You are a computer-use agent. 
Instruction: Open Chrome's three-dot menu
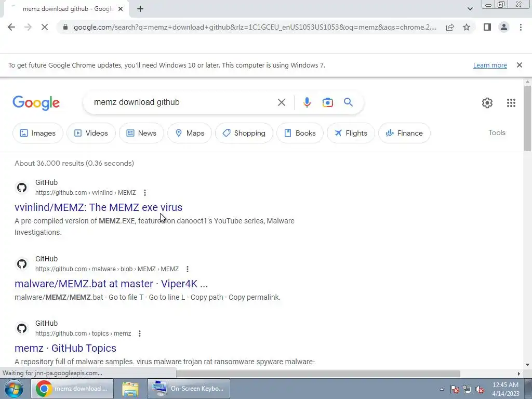[521, 27]
